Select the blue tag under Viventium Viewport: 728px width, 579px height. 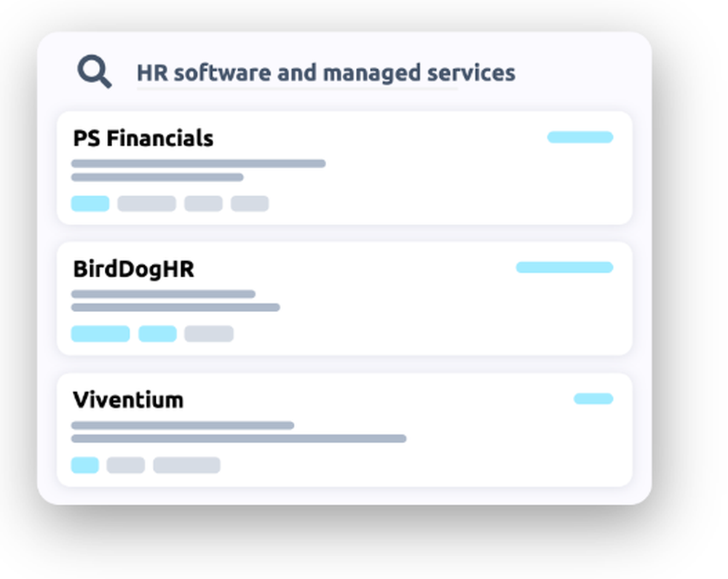(84, 465)
